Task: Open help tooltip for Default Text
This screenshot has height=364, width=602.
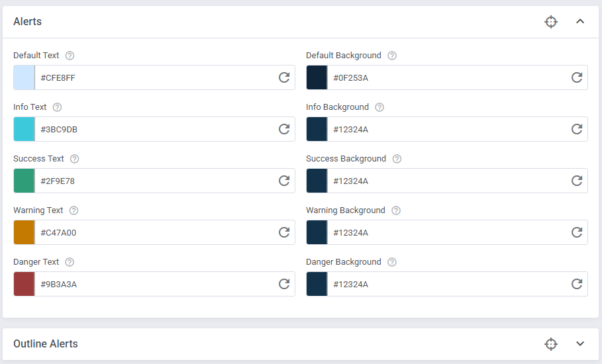Action: pyautogui.click(x=70, y=56)
